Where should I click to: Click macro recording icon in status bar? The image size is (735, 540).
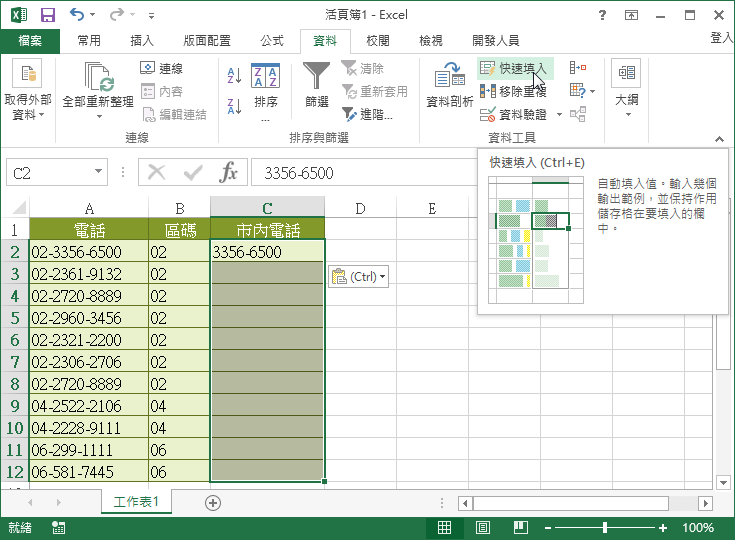click(x=59, y=528)
